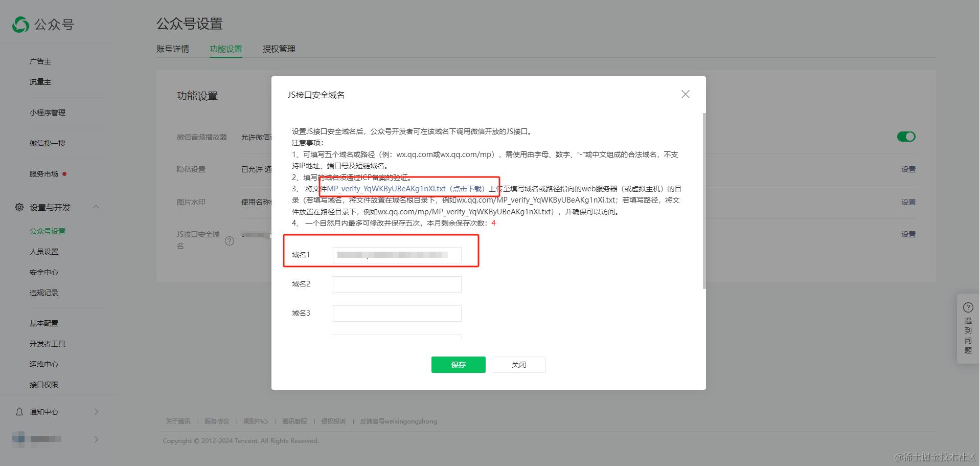Click the 设置与开发 section header text
980x466 pixels.
[x=50, y=207]
